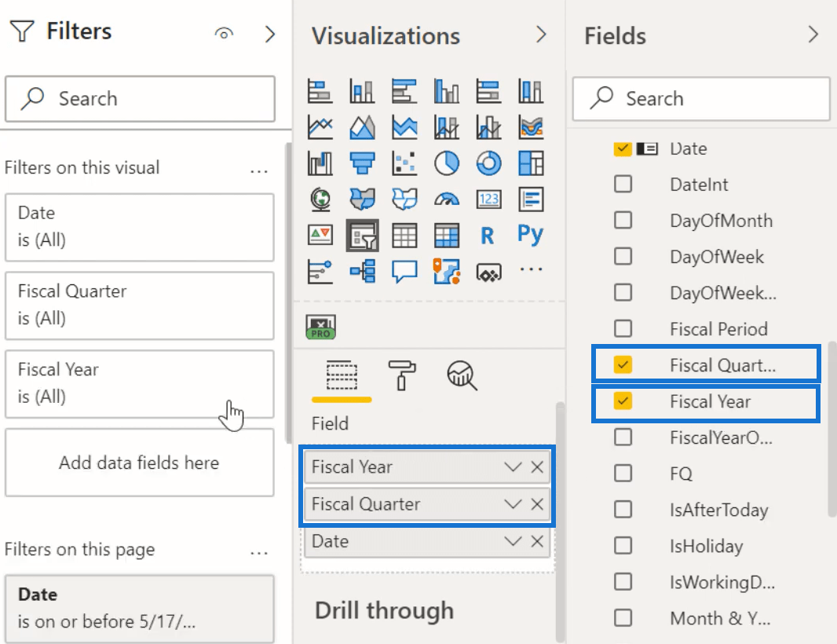
Task: Check the Fiscal Period checkbox
Action: 623,328
